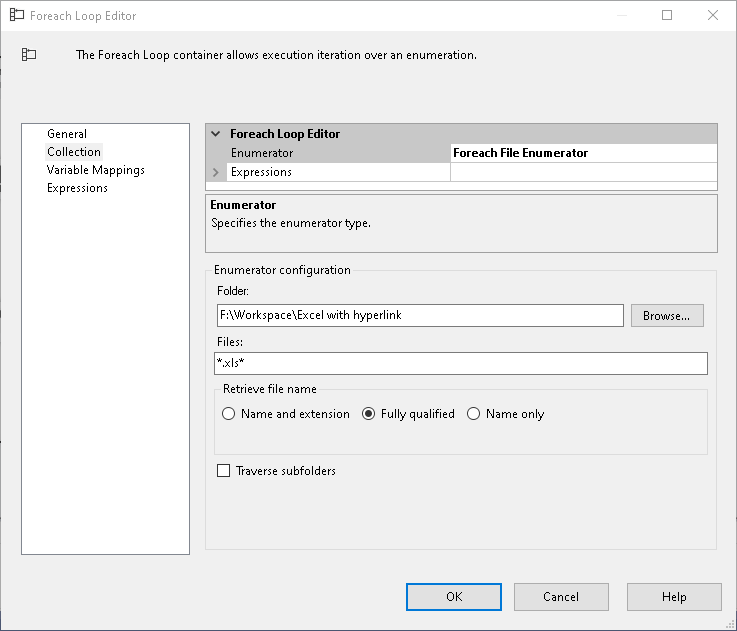Screen dimensions: 737x631
Task: Choose the Name only radio option
Action: 474,414
